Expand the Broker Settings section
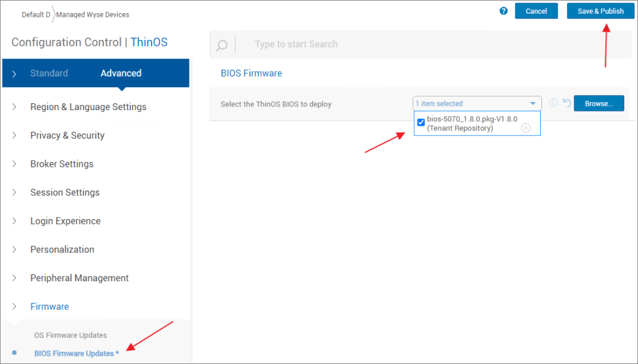 click(x=62, y=164)
